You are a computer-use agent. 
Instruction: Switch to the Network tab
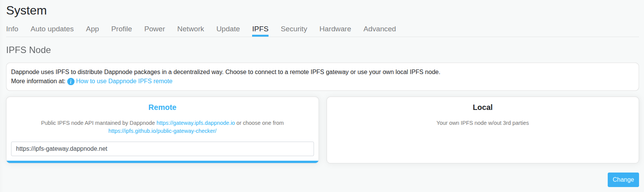click(191, 29)
